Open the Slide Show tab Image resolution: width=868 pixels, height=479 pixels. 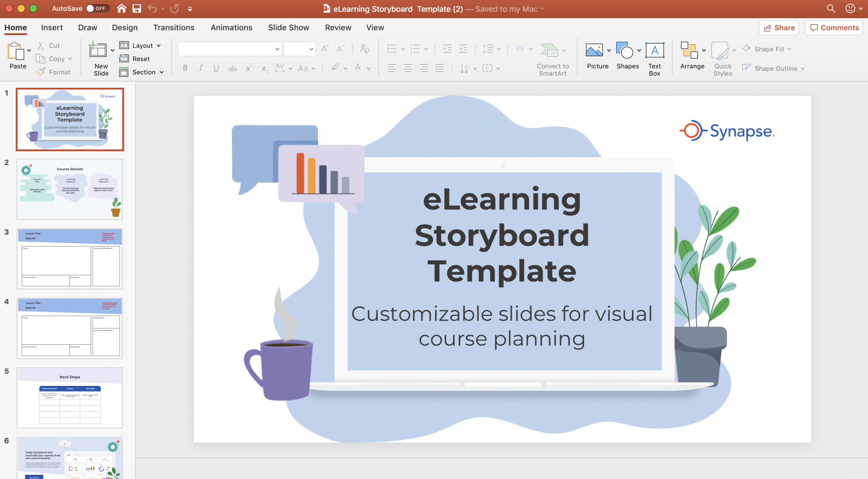(x=288, y=28)
